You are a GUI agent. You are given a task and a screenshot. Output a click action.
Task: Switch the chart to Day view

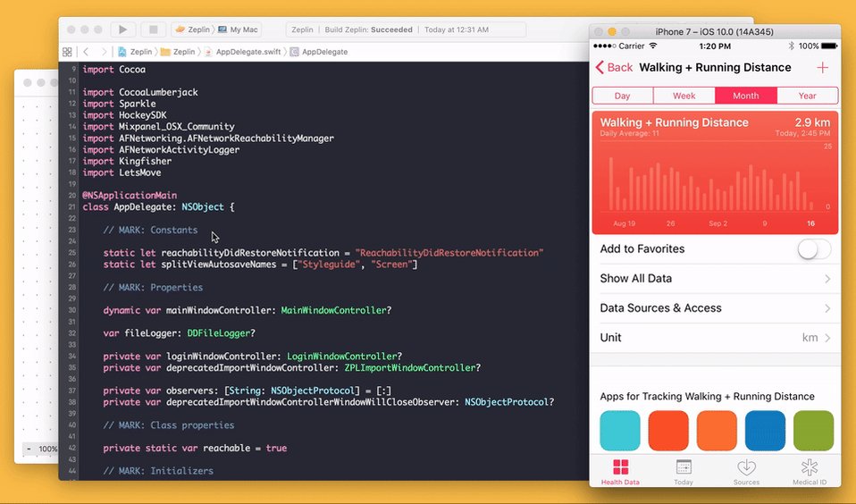(623, 96)
